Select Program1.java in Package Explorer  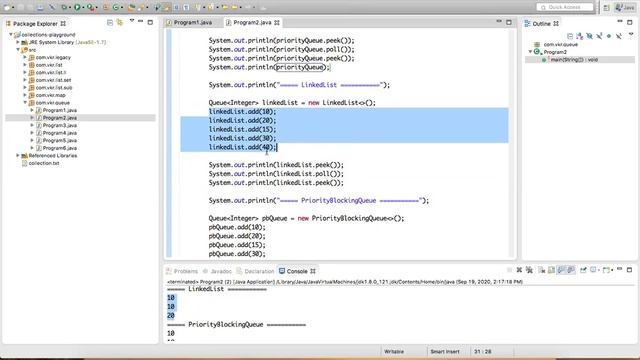[60, 110]
